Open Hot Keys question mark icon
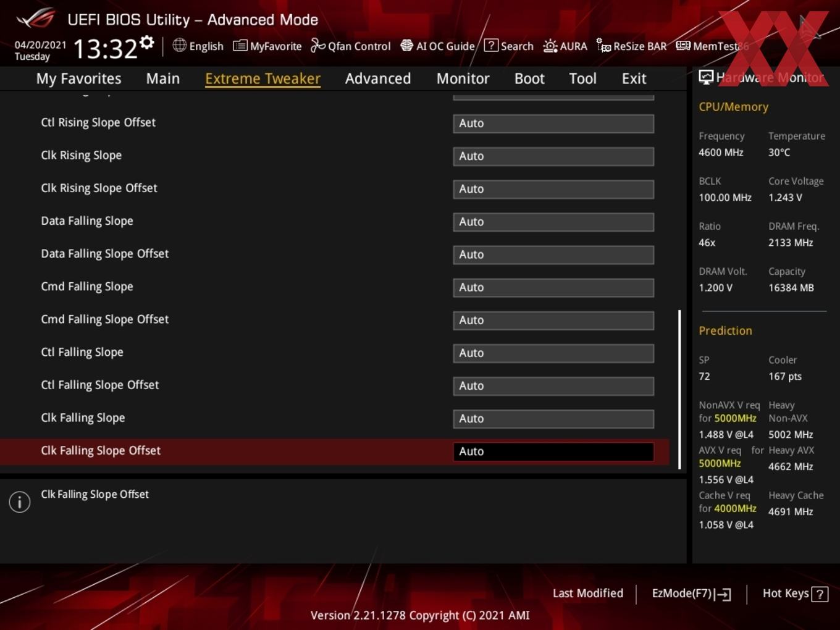The width and height of the screenshot is (840, 630). pyautogui.click(x=820, y=594)
